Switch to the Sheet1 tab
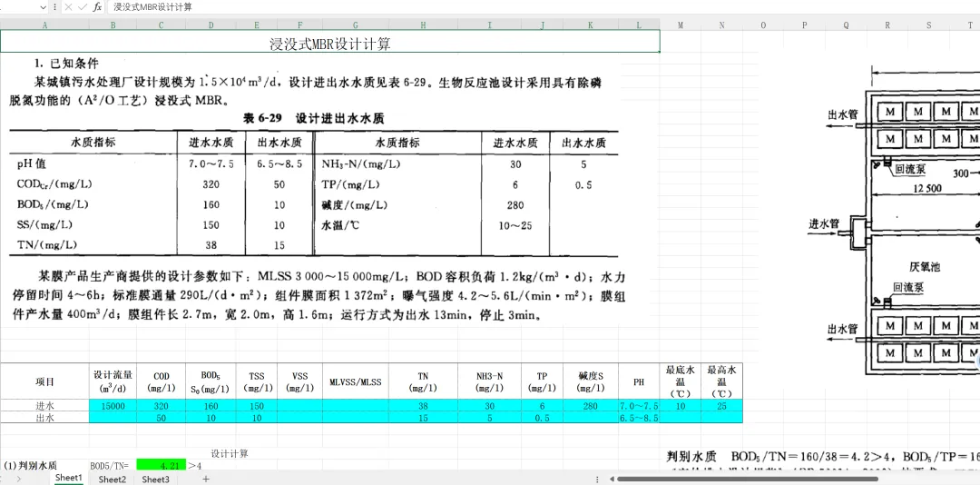Image resolution: width=980 pixels, height=485 pixels. pos(69,479)
